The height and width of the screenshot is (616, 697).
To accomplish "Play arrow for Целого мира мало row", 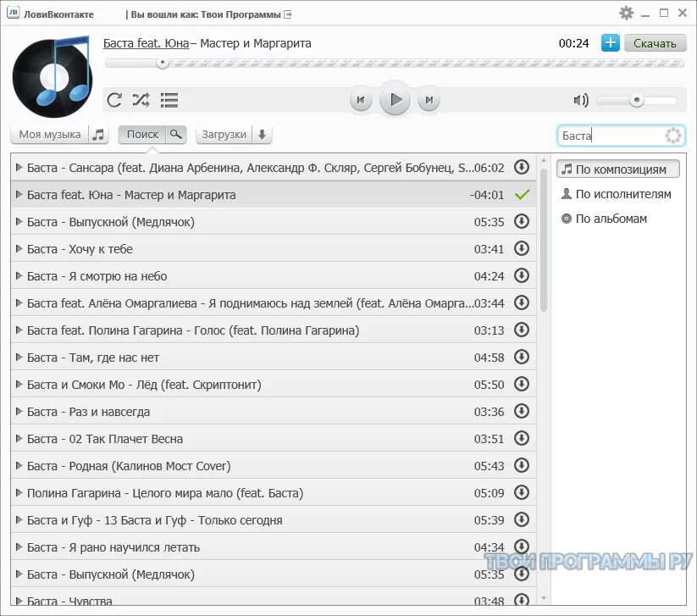I will pos(19,493).
